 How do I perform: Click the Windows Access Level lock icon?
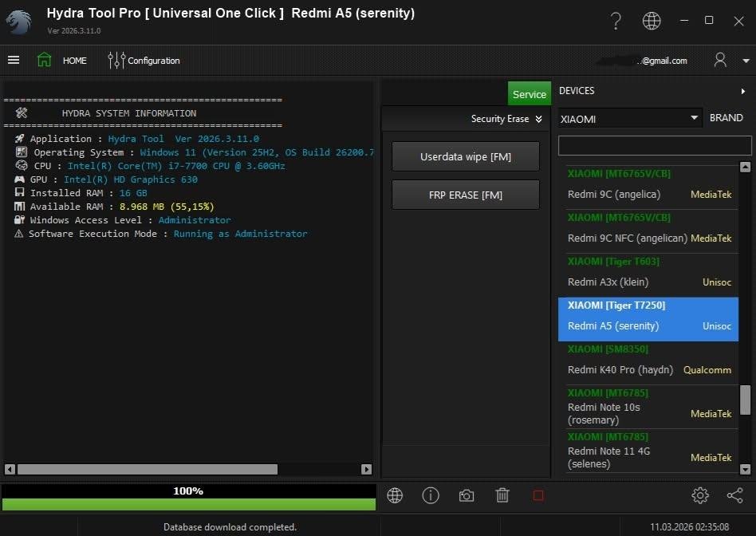19,219
